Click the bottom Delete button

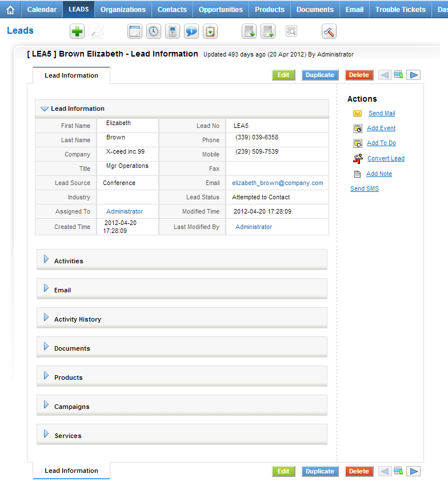coord(359,471)
